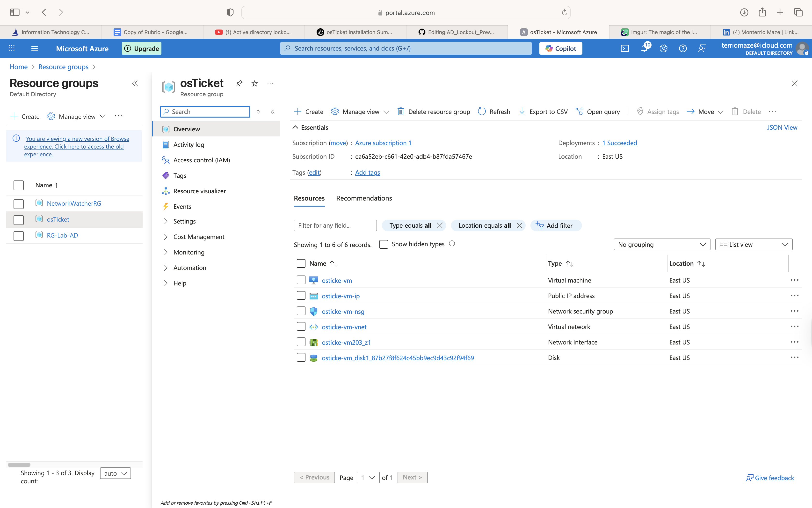Click the Safari reload page icon
Viewport: 812px width, 508px height.
pos(564,12)
